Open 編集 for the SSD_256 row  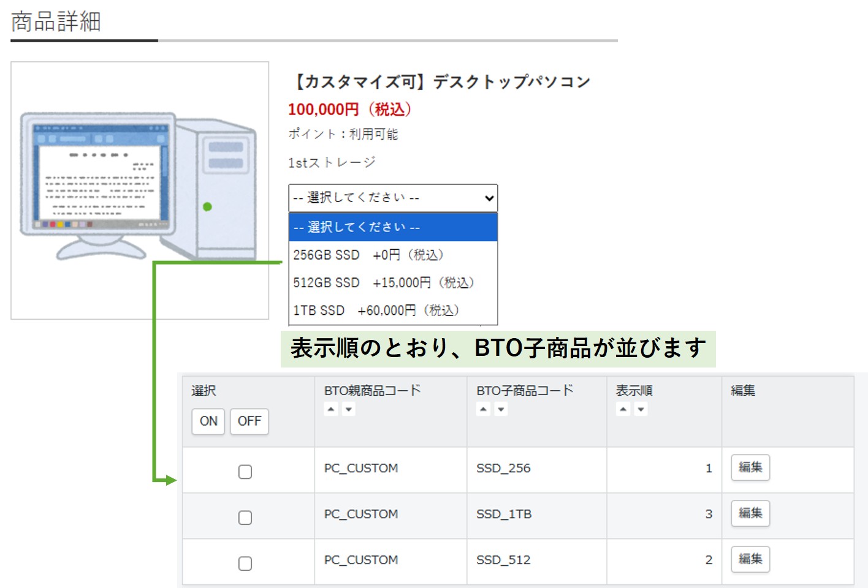coord(750,467)
